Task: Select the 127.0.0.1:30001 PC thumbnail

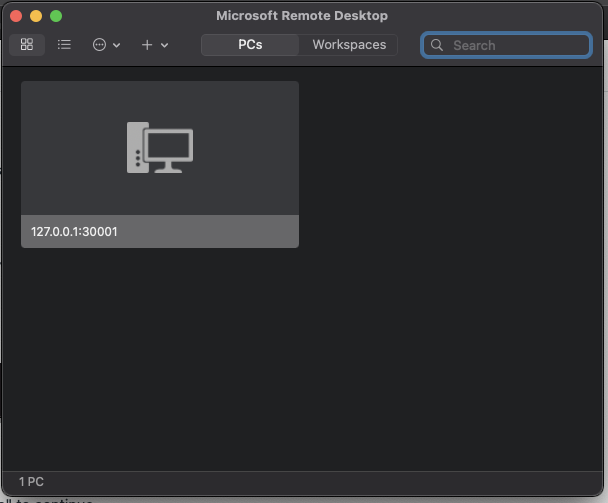Action: 160,164
